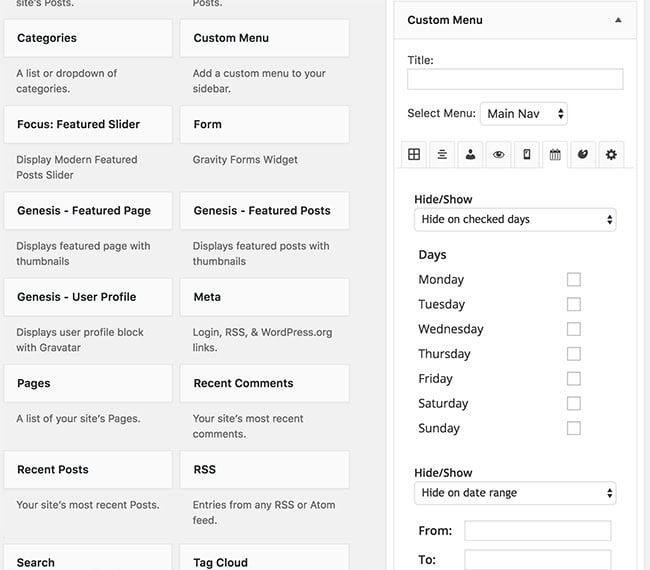Viewport: 650px width, 570px height.
Task: Collapse the Custom Menu widget arrow
Action: pyautogui.click(x=618, y=20)
